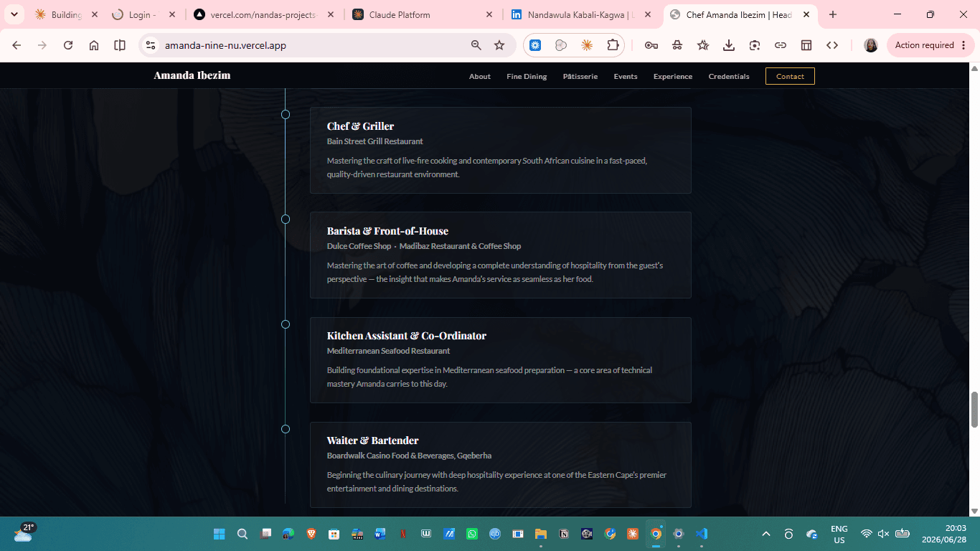Open the blue snowflake extension

535,45
